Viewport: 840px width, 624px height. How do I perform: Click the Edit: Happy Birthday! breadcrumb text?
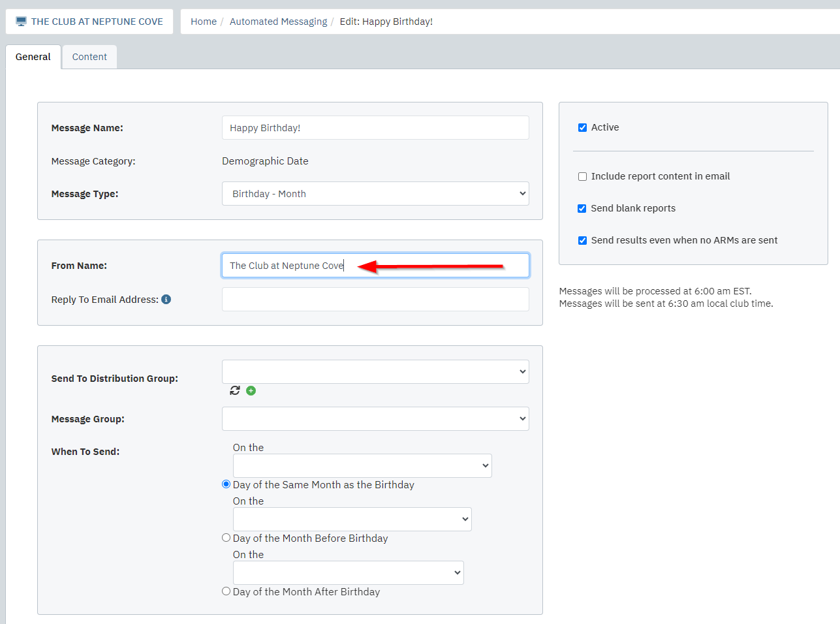[386, 22]
